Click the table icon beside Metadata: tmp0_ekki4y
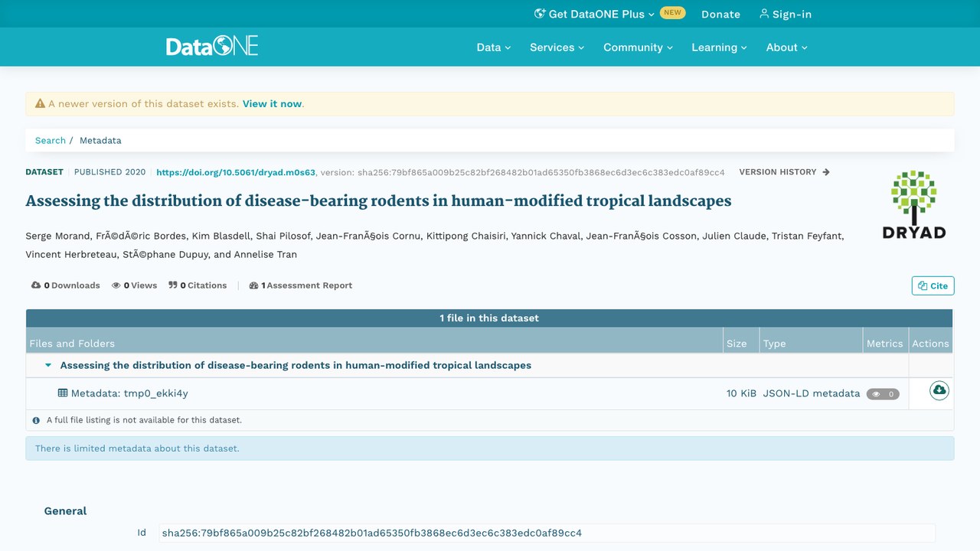The width and height of the screenshot is (980, 551). pyautogui.click(x=63, y=393)
